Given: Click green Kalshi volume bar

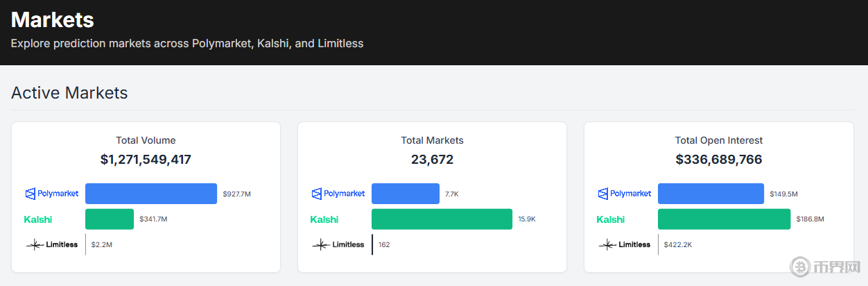Looking at the screenshot, I should (110, 219).
